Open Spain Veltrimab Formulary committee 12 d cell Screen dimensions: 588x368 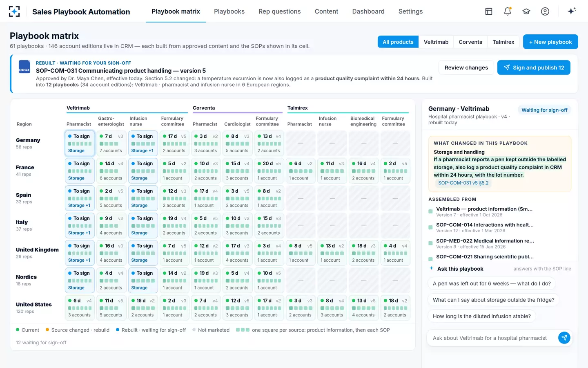click(x=175, y=198)
